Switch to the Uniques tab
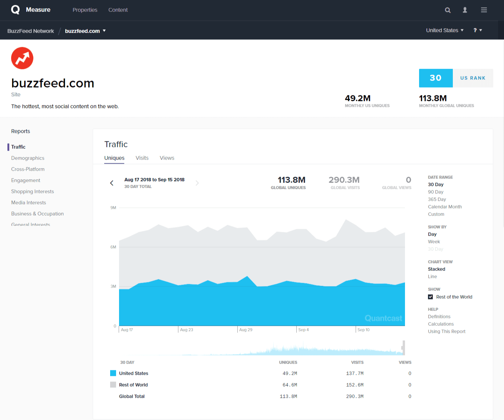This screenshot has height=420, width=504. pos(114,158)
